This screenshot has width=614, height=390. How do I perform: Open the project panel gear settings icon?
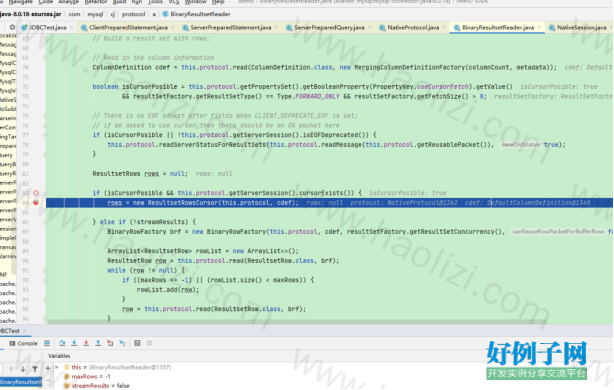coord(12,27)
